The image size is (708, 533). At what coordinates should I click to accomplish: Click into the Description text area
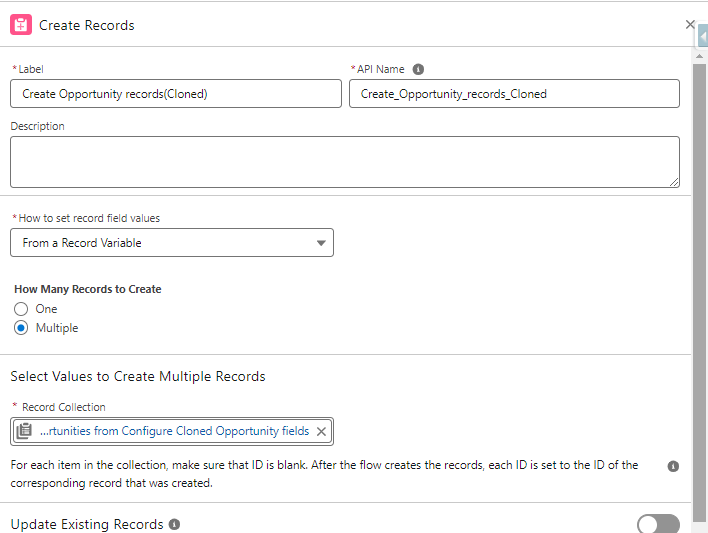pos(345,162)
